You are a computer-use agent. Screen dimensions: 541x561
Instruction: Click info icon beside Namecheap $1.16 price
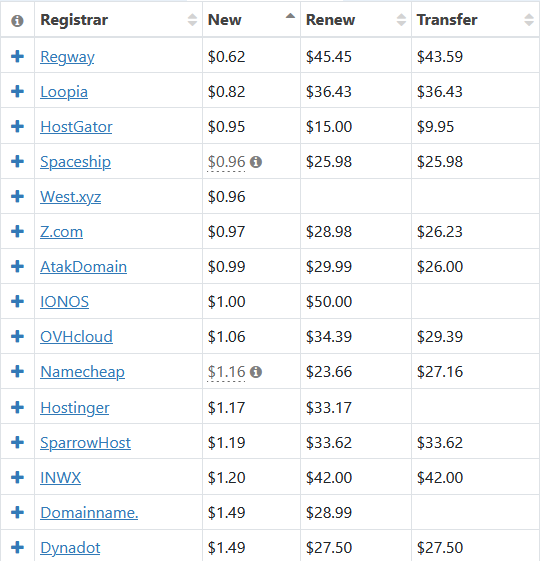pos(255,372)
